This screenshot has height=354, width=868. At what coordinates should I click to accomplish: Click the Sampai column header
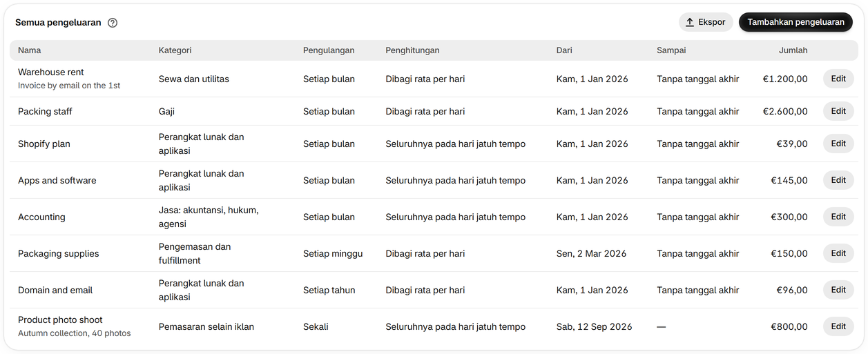point(671,50)
